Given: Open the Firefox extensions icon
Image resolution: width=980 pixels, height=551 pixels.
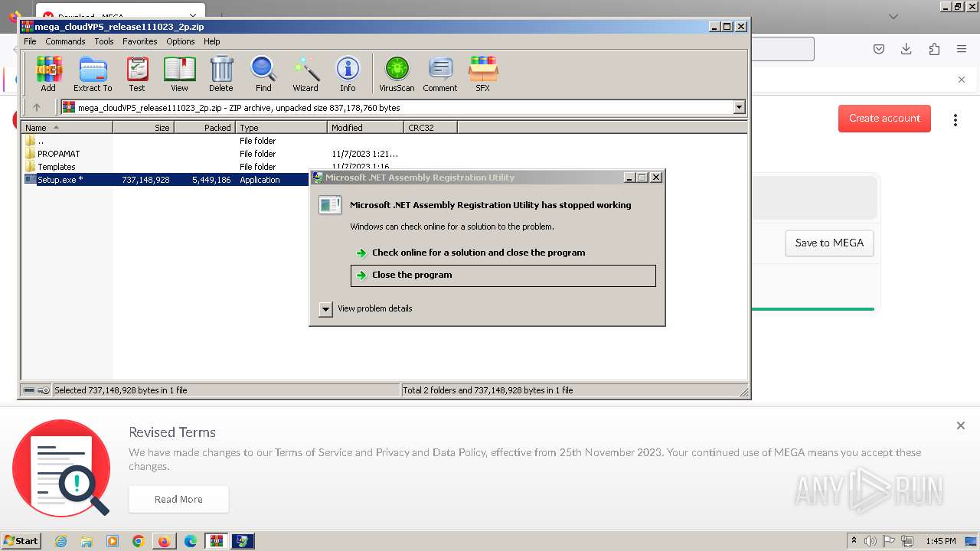Looking at the screenshot, I should click(934, 49).
